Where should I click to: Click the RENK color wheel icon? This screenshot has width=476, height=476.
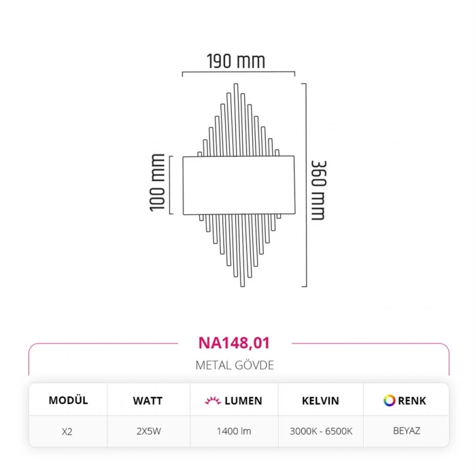coord(389,400)
